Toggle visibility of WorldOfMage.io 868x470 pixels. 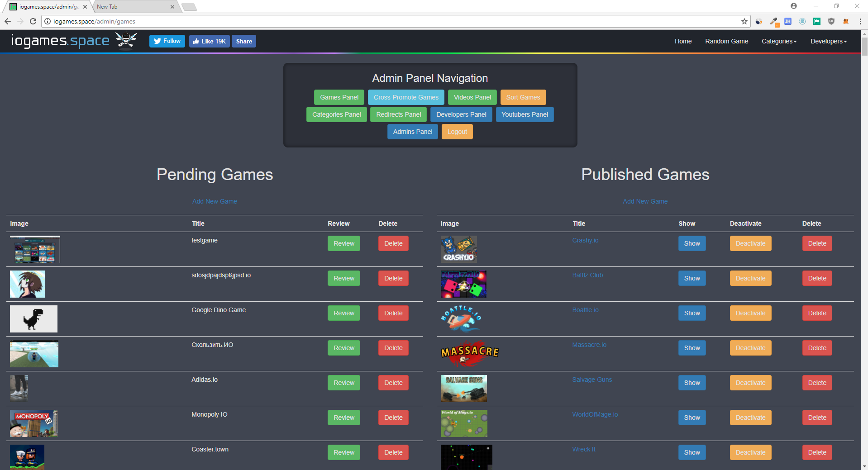692,417
